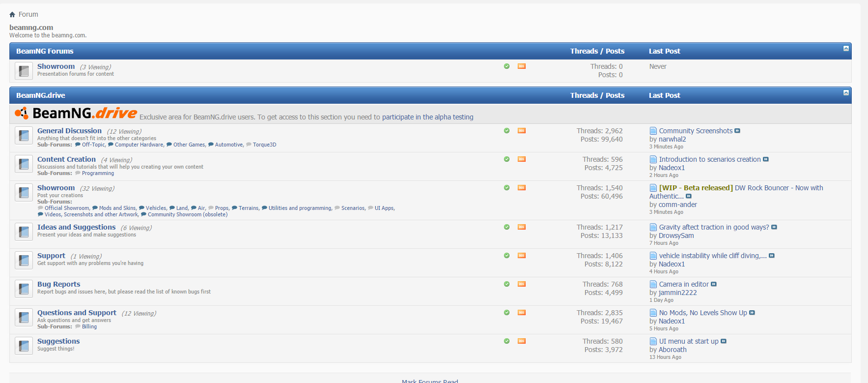The width and height of the screenshot is (868, 383).
Task: Click green status icon for Suggestions
Action: 506,341
